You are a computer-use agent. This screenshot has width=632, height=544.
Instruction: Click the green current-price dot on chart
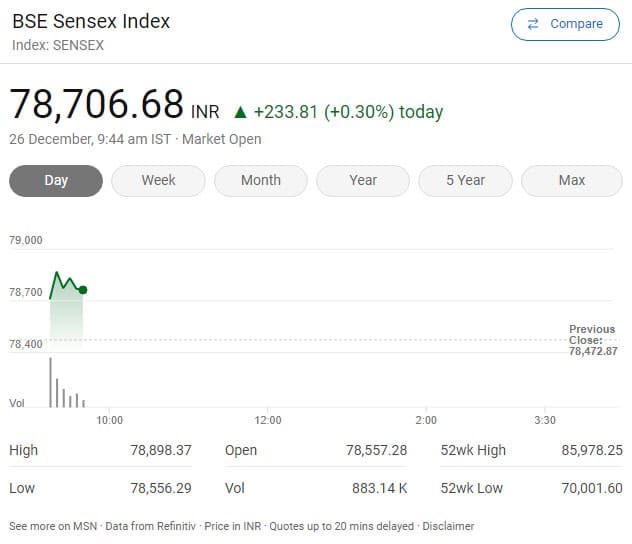[83, 290]
